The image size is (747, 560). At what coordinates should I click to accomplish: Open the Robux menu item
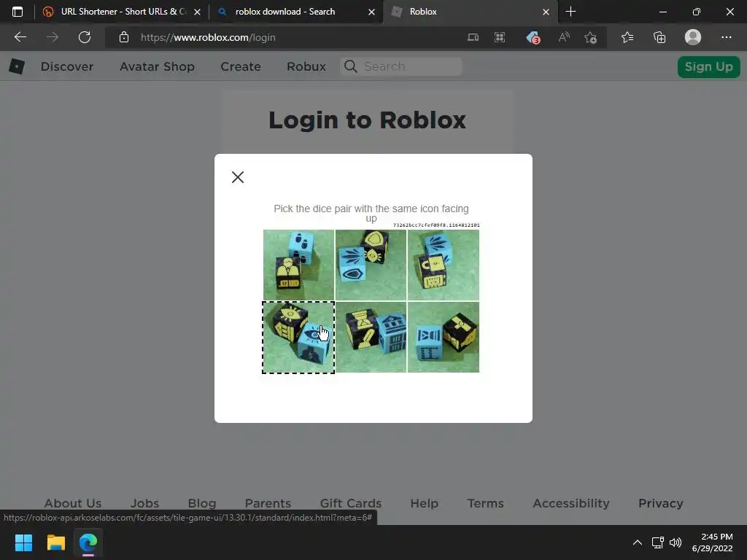[306, 66]
